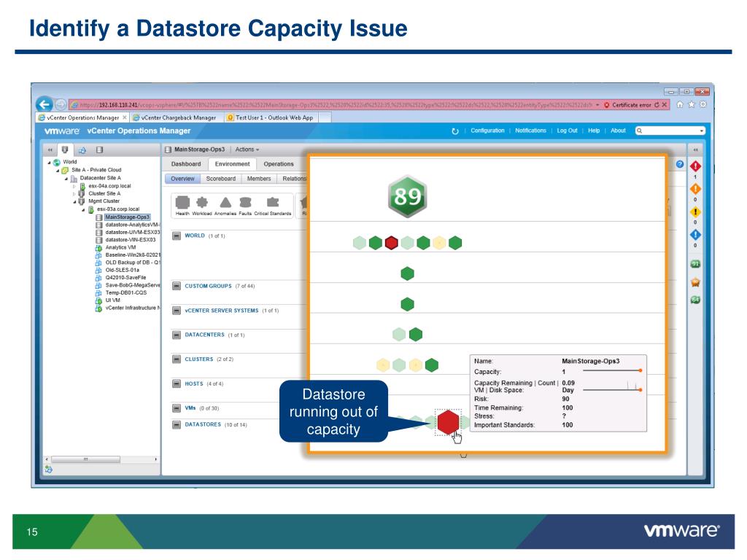Click the blue info alerts icon
The image size is (747, 560).
[695, 235]
